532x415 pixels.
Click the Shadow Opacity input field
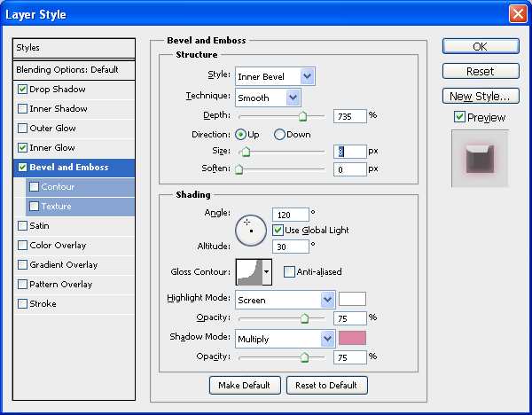pos(350,357)
